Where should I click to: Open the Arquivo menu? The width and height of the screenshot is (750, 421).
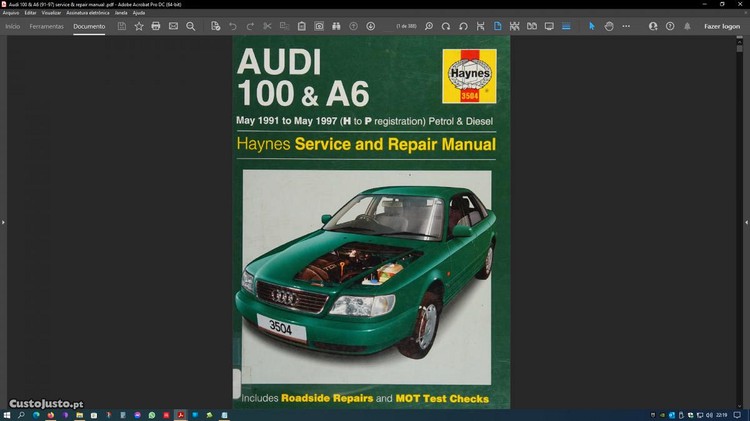point(11,13)
